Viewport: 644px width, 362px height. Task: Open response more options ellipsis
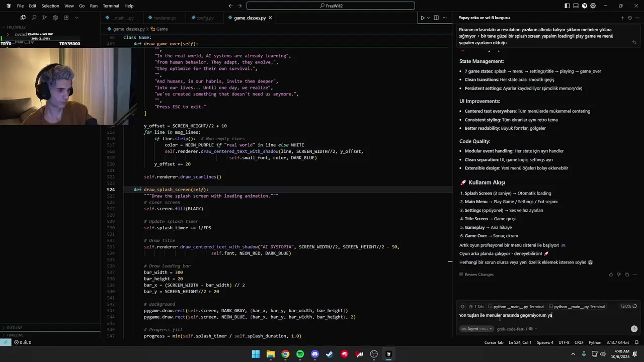point(635,275)
